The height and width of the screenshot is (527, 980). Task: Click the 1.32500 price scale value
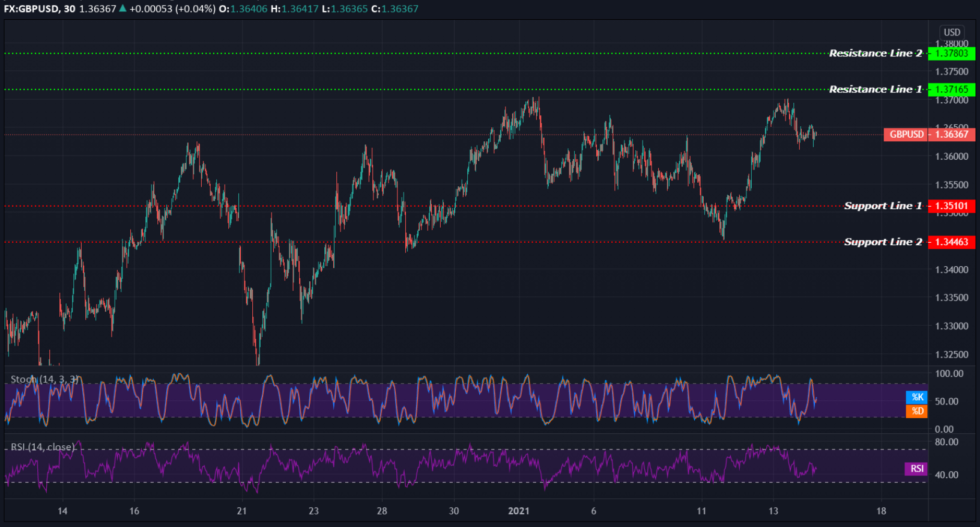click(x=952, y=354)
